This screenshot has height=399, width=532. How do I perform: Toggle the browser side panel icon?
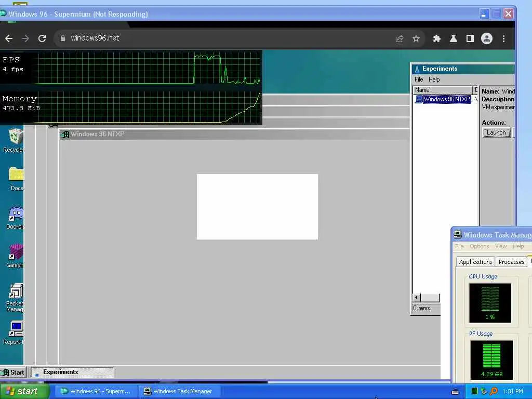click(x=470, y=38)
